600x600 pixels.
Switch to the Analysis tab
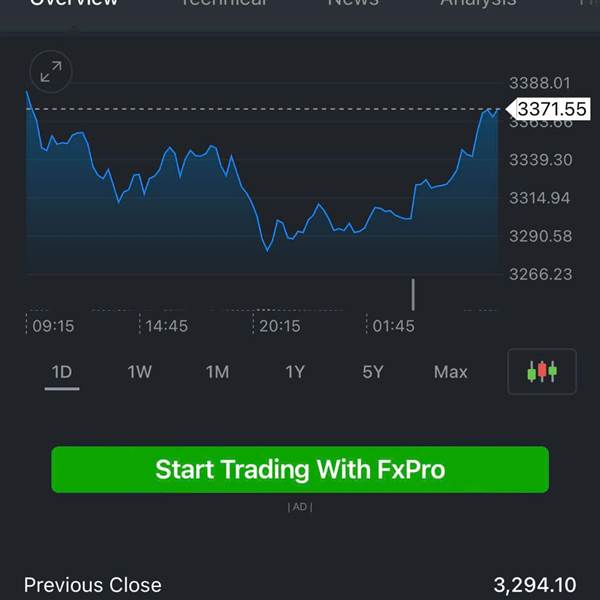tap(478, 3)
